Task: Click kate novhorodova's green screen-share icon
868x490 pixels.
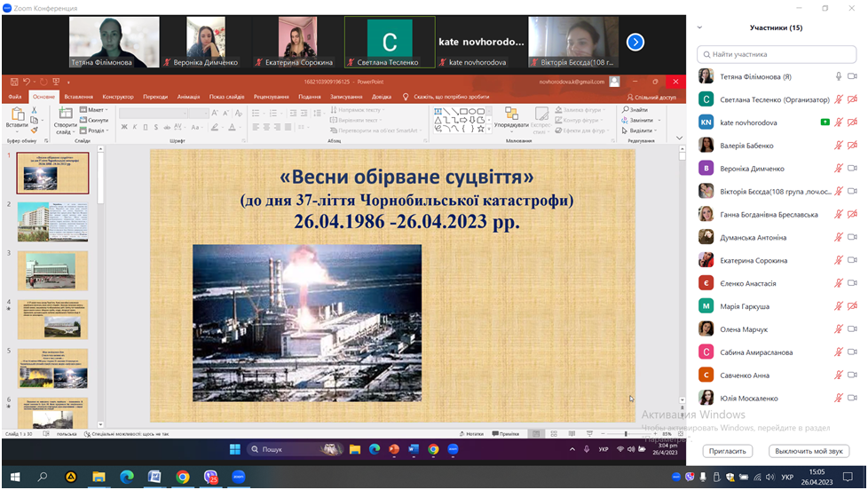Action: [825, 122]
